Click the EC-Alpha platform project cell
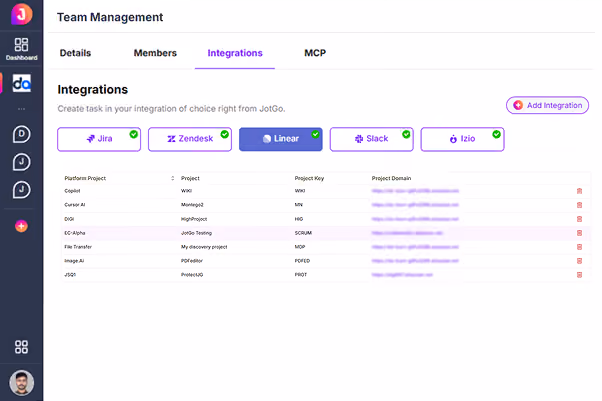This screenshot has width=602, height=401. (75, 233)
